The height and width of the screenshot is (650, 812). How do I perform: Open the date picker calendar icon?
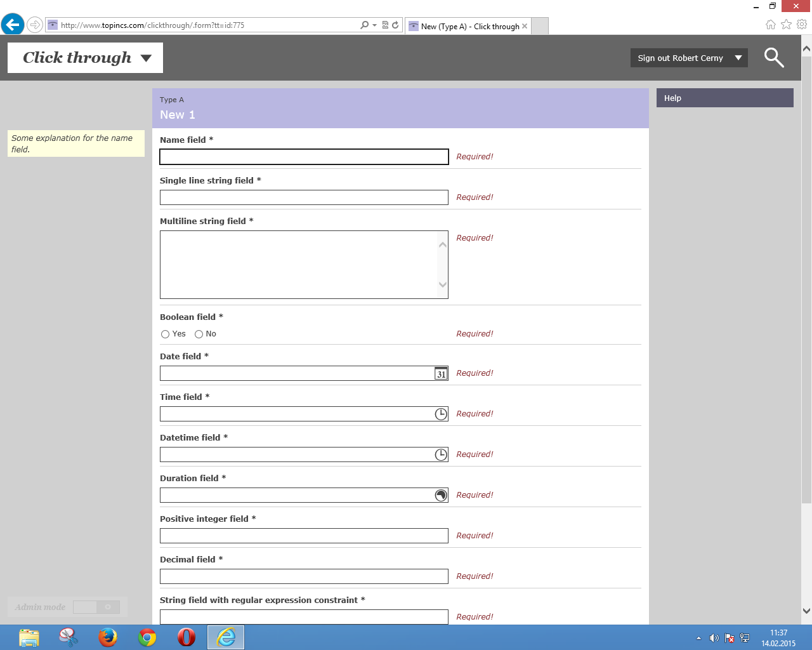[x=441, y=374]
